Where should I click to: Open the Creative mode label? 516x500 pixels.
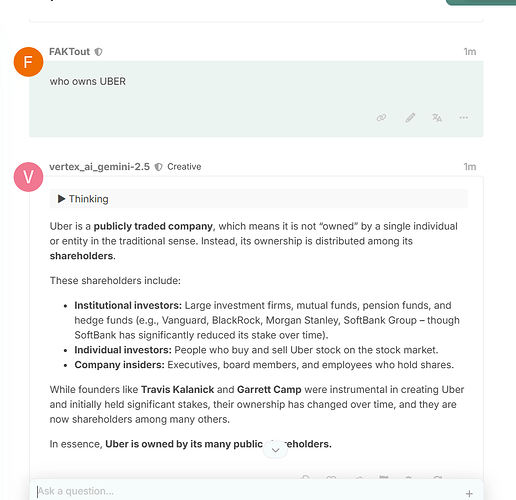point(184,167)
